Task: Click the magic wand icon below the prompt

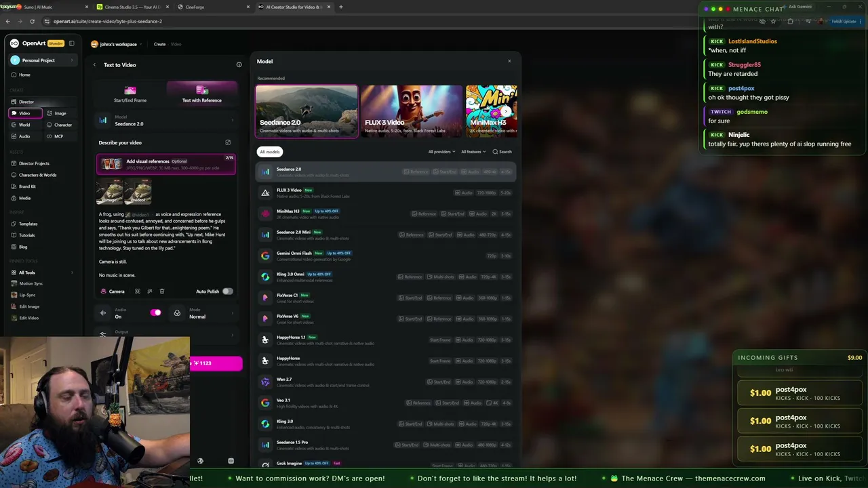Action: point(149,291)
